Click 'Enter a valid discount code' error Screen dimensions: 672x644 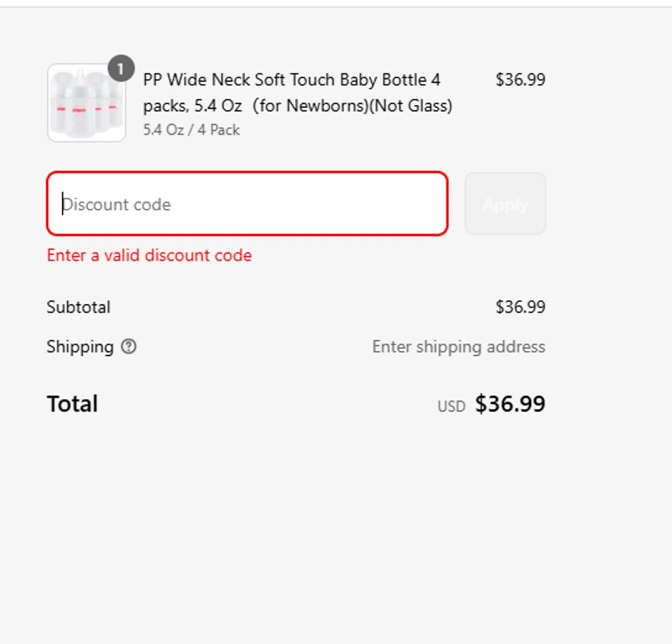149,255
